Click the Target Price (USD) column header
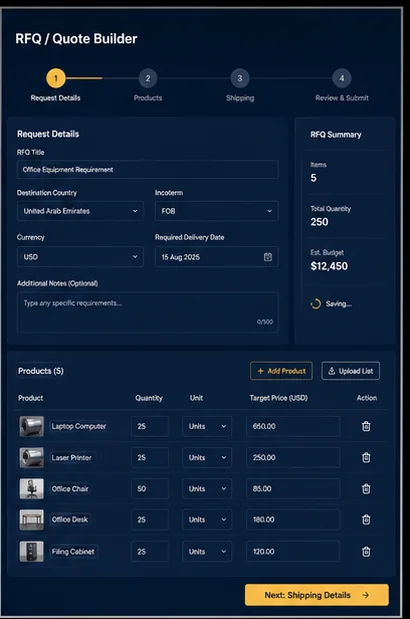Viewport: 410px width, 619px height. [x=279, y=398]
